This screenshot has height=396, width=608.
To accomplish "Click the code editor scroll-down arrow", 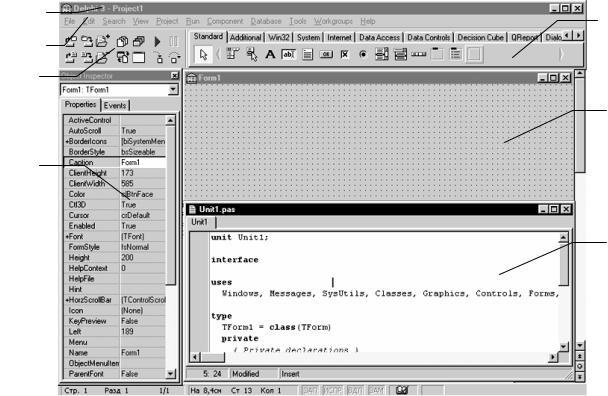I will pyautogui.click(x=564, y=346).
